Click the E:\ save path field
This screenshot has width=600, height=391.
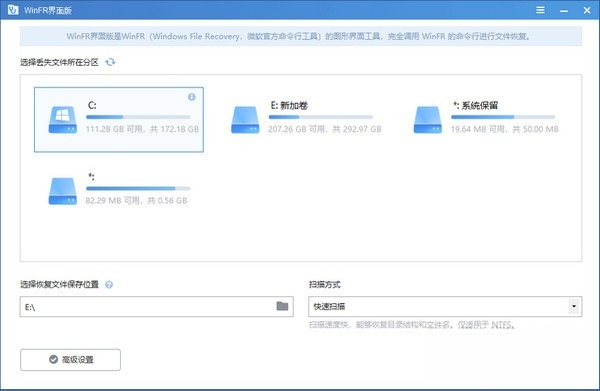[157, 306]
